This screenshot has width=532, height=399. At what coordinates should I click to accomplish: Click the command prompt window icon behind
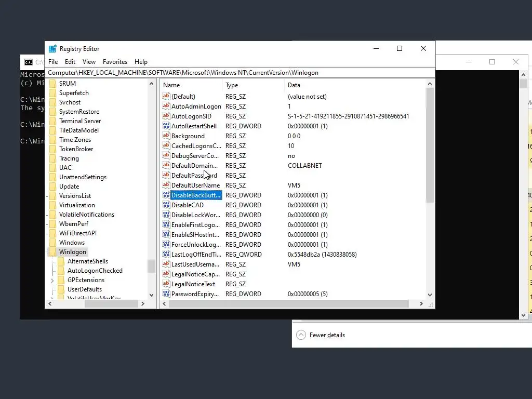click(29, 62)
